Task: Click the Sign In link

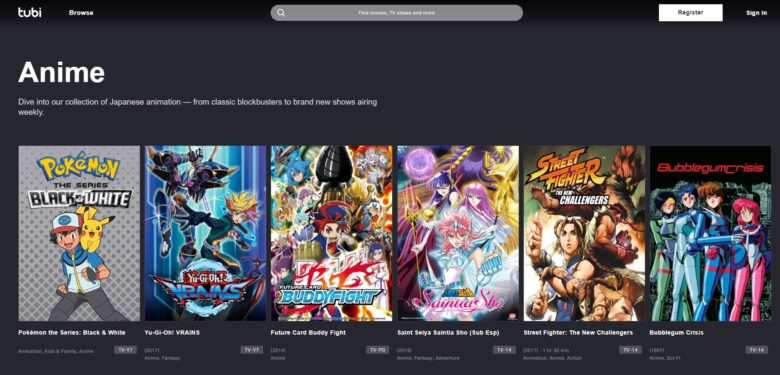Action: click(756, 13)
